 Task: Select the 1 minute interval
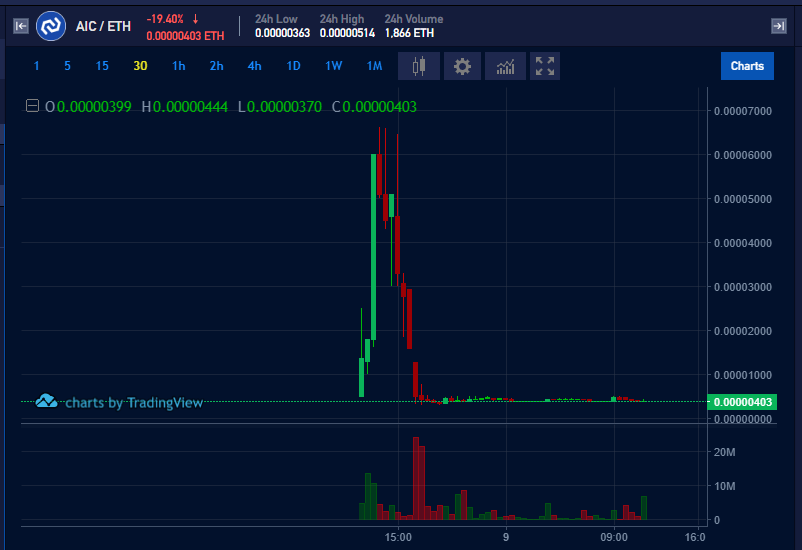point(37,67)
